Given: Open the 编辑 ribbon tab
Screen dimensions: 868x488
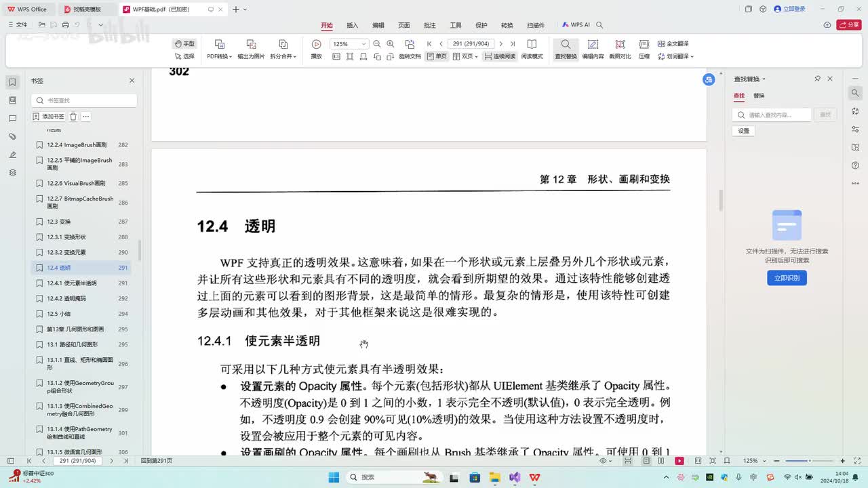Looking at the screenshot, I should pyautogui.click(x=378, y=25).
